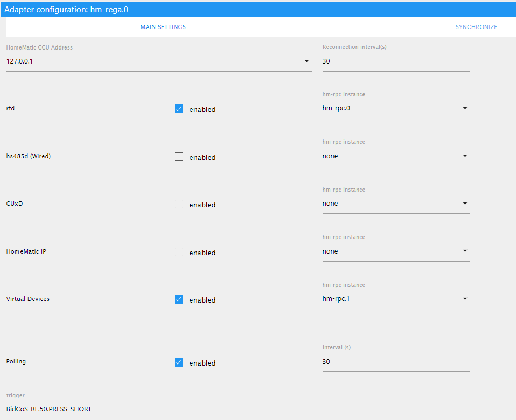This screenshot has width=516, height=420.
Task: Click the trigger input field
Action: coord(159,409)
